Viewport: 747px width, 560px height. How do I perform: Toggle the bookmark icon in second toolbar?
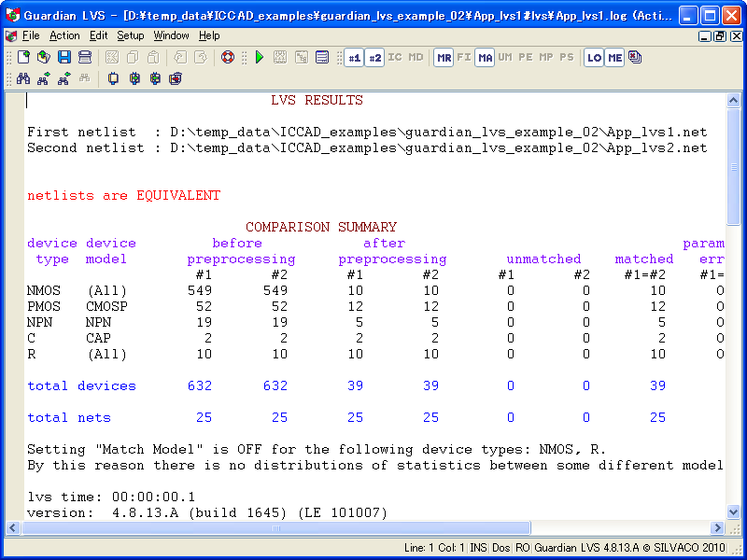coord(113,78)
